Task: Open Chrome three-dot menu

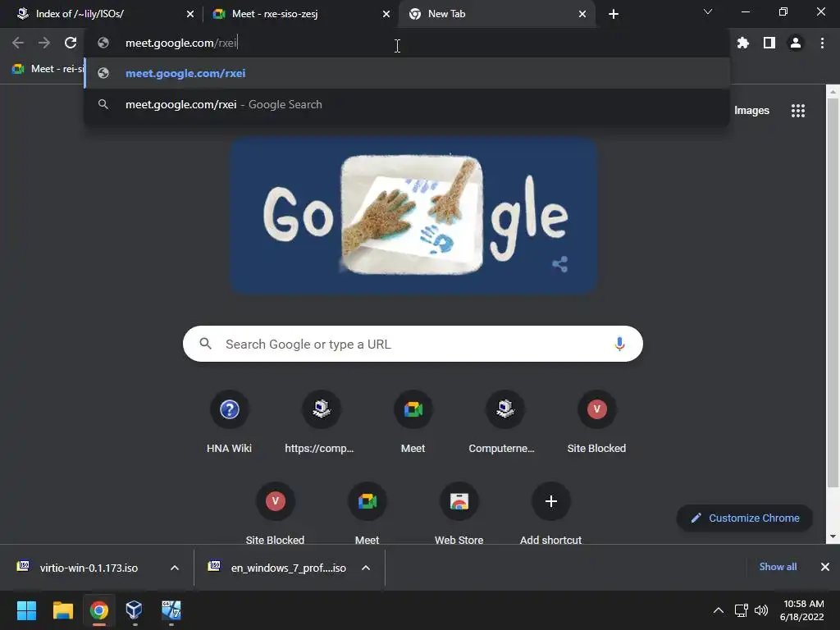Action: 822,43
